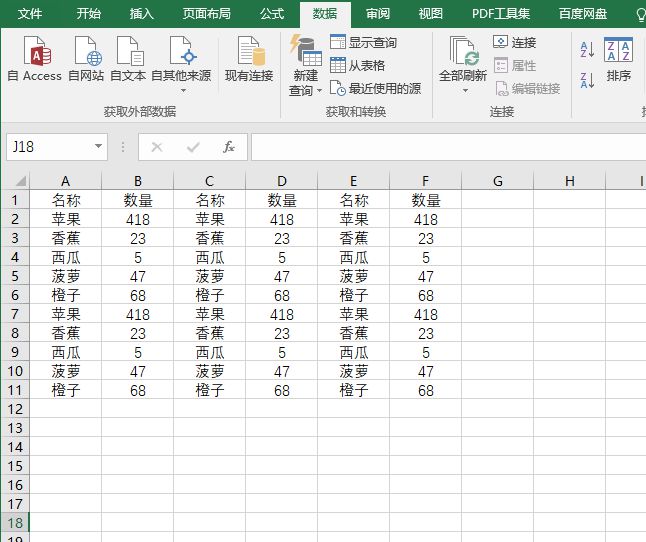Select cell A2 containing 苹果
Image resolution: width=646 pixels, height=542 pixels.
(x=66, y=219)
